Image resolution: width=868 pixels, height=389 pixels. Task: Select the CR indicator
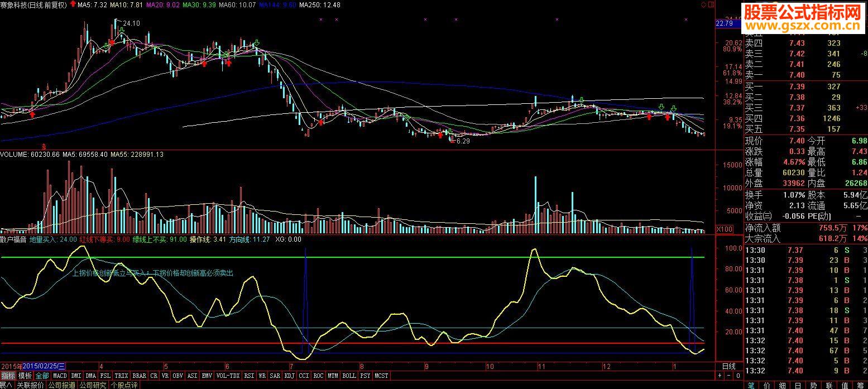coord(154,376)
